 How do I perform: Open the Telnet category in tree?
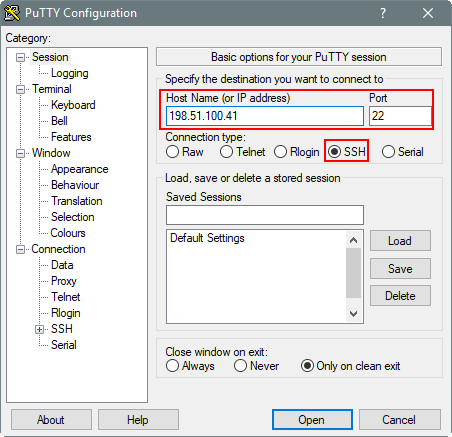(65, 297)
